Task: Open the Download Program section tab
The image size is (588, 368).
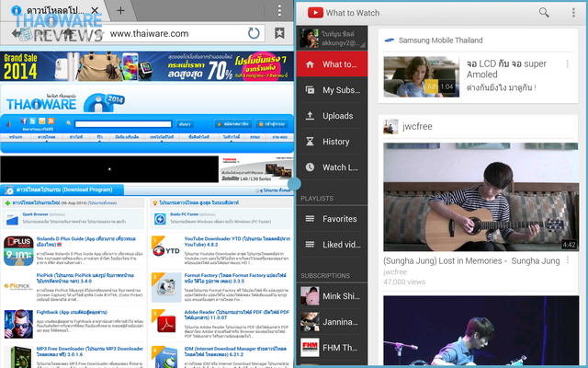Action: coord(62,190)
